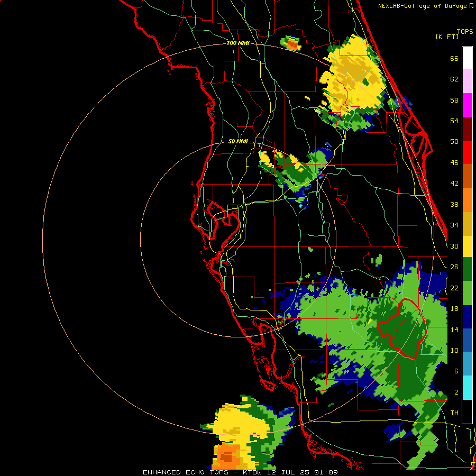Click the black TH legend swatch

467,411
